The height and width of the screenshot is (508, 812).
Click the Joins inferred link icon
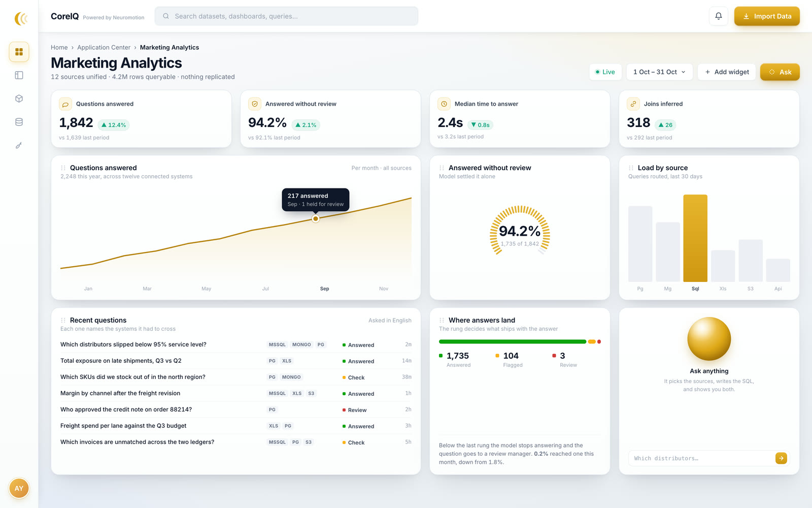pos(633,104)
